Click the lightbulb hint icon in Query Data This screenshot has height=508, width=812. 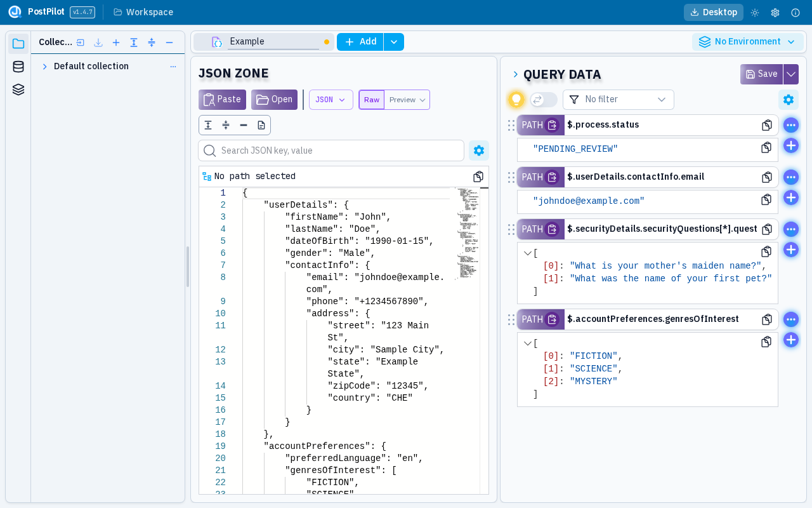(516, 100)
